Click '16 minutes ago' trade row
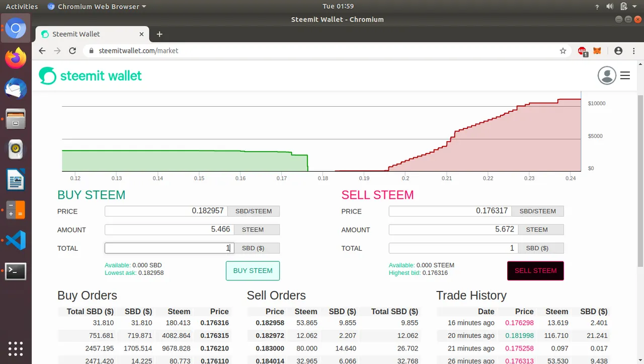Screen dimensions: 644x364 523,323
